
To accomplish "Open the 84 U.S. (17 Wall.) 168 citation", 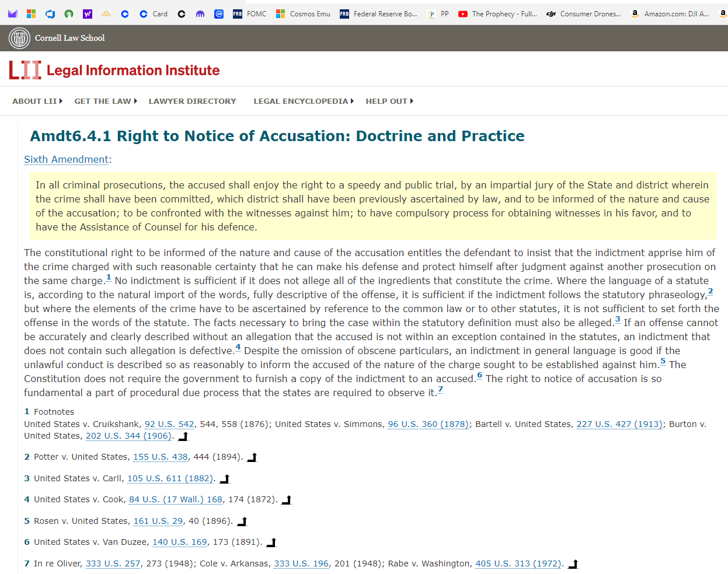I will (x=176, y=499).
